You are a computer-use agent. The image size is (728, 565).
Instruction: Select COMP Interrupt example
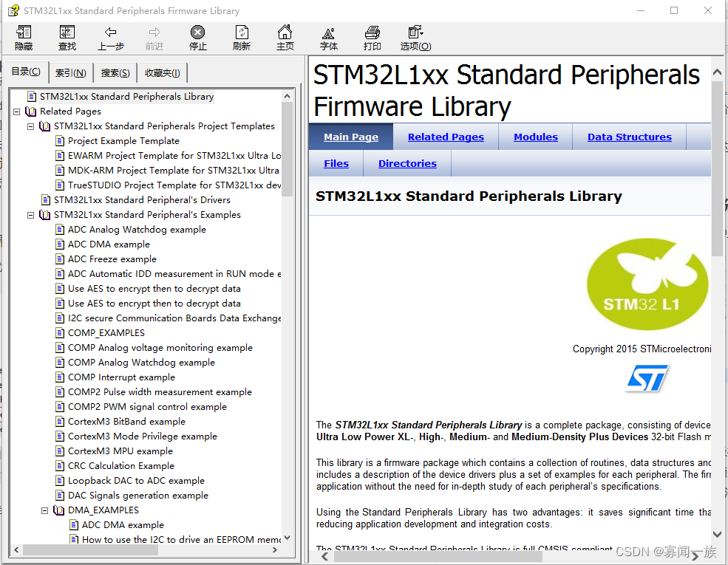coord(121,377)
